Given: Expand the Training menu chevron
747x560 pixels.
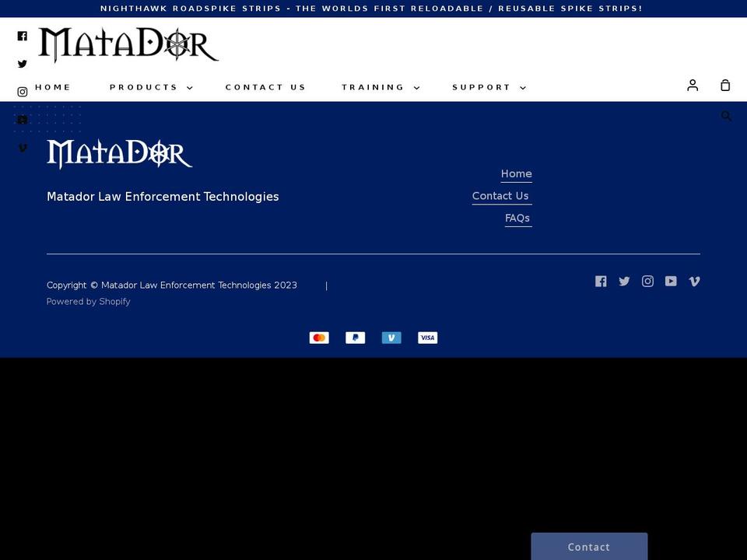Looking at the screenshot, I should pos(416,88).
